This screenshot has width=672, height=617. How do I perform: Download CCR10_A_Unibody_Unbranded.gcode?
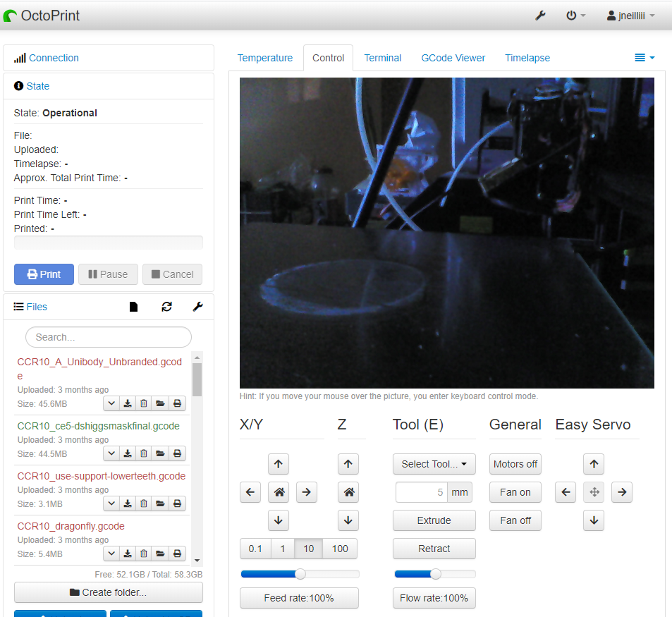(x=128, y=403)
